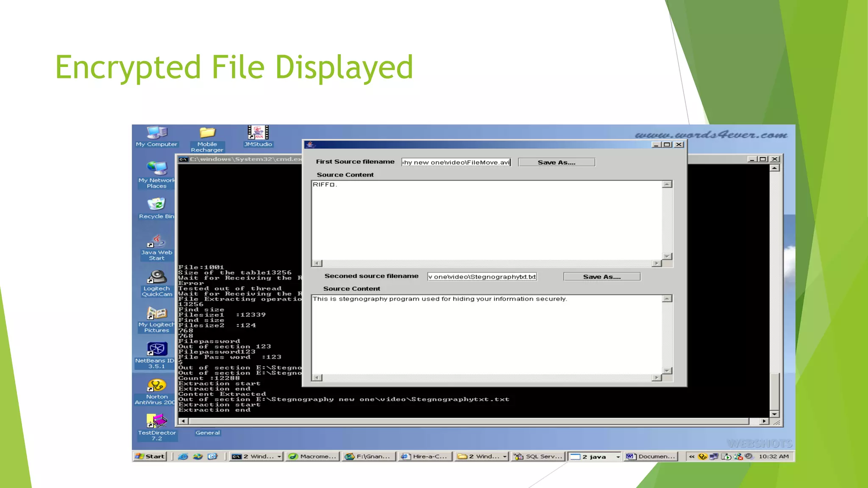Click the first yellow system tray icon
This screenshot has width=868, height=488.
(703, 456)
